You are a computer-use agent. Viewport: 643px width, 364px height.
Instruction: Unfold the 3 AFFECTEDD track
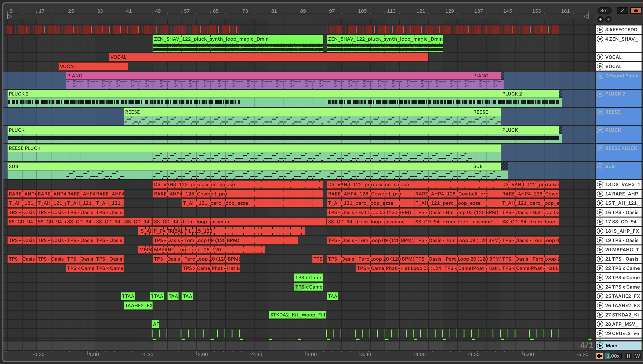tap(600, 29)
